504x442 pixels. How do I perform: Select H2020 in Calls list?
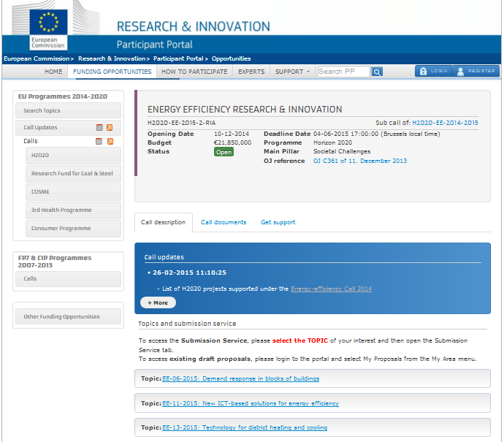(73, 156)
